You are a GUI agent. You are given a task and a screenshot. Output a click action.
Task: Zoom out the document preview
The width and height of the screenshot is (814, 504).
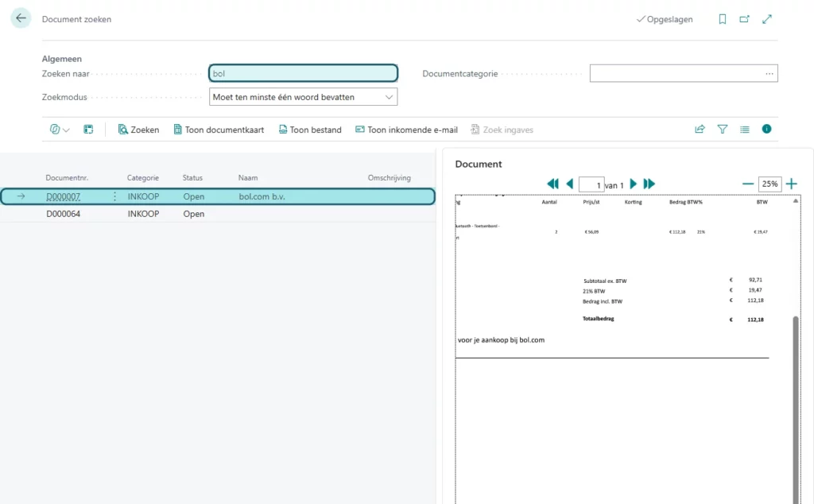point(747,184)
